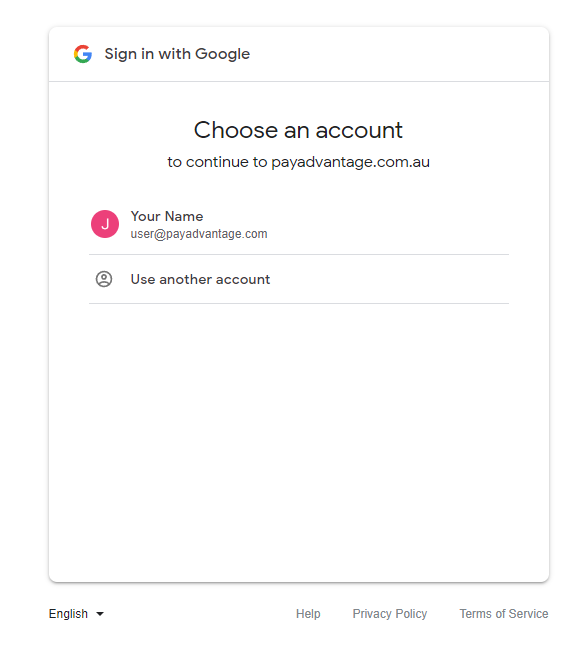Viewport: 588px width, 645px height.
Task: Click the word "Service" in the footer
Action: (x=528, y=614)
